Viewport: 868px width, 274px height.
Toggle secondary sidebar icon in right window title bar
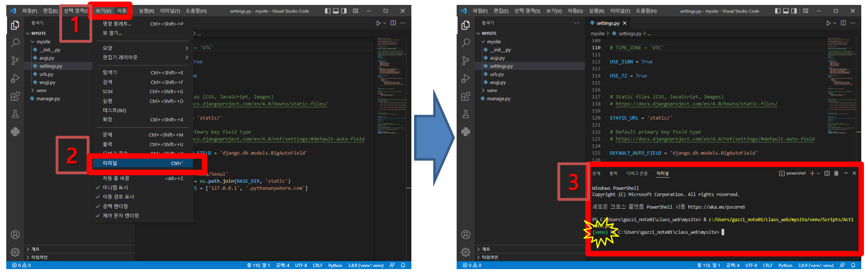click(794, 11)
